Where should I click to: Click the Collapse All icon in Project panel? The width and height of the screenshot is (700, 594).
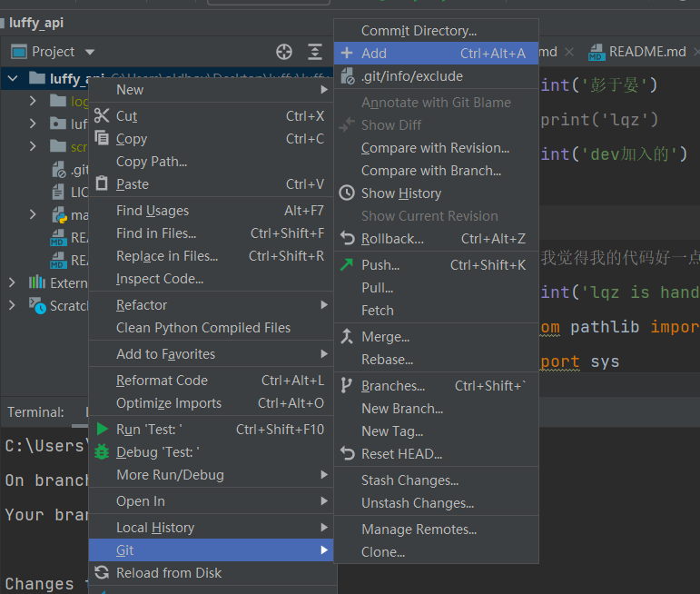[315, 52]
